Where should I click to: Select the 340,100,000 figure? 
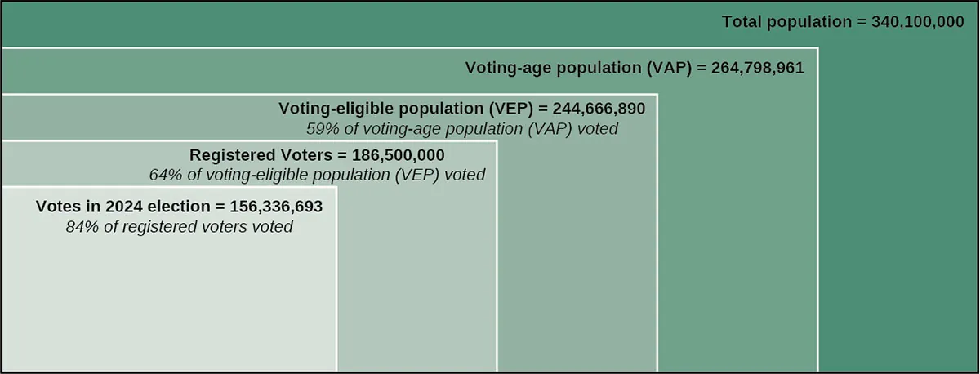pos(920,22)
